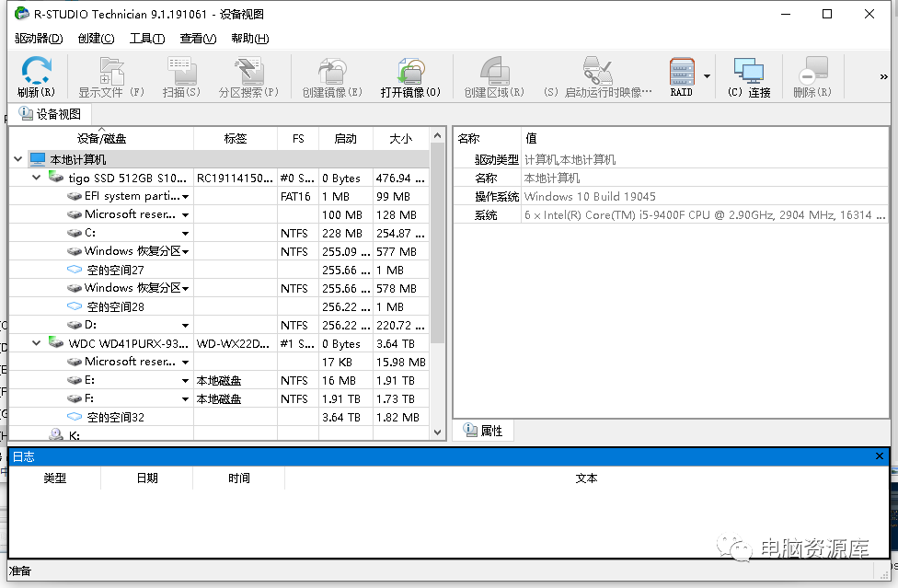Sort by the FS column header
The width and height of the screenshot is (898, 588).
point(298,138)
